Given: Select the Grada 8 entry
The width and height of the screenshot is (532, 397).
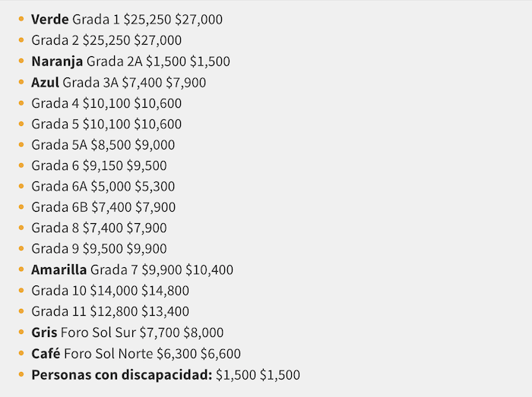Looking at the screenshot, I should click(x=99, y=228).
